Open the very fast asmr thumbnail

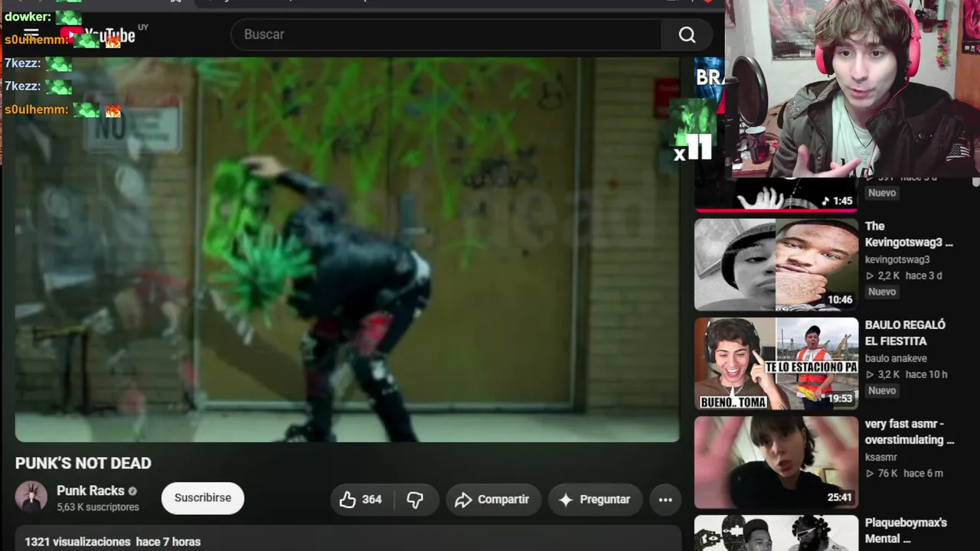coord(776,462)
